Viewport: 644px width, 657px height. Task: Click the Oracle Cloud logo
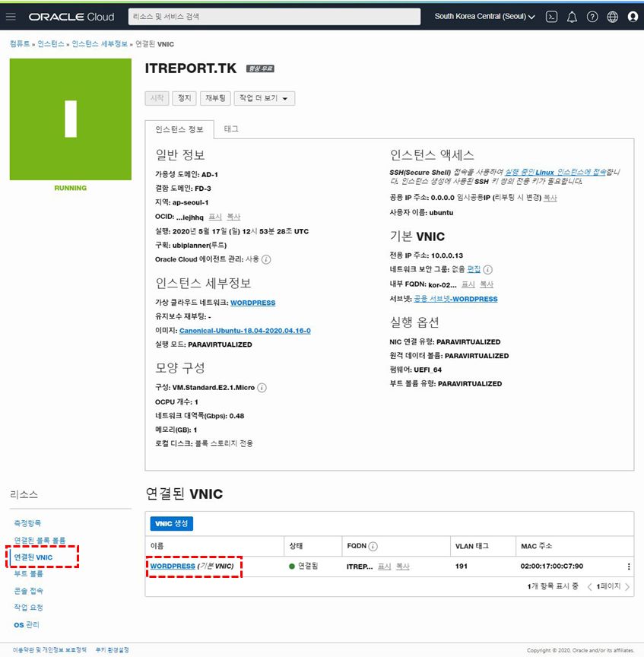coord(71,17)
